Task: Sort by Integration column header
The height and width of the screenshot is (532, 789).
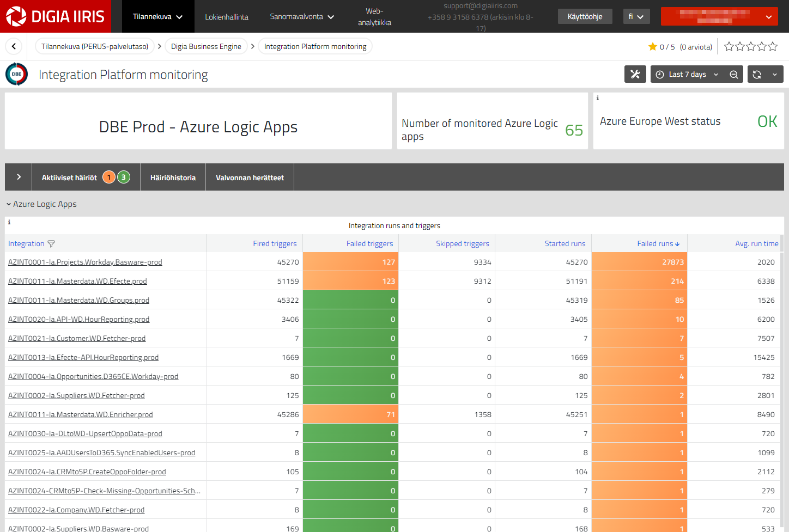Action: tap(26, 244)
